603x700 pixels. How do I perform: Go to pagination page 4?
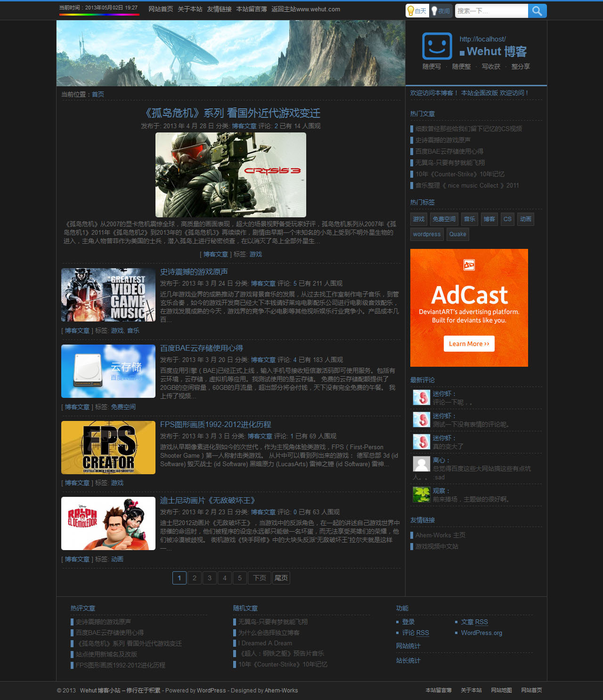coord(225,578)
